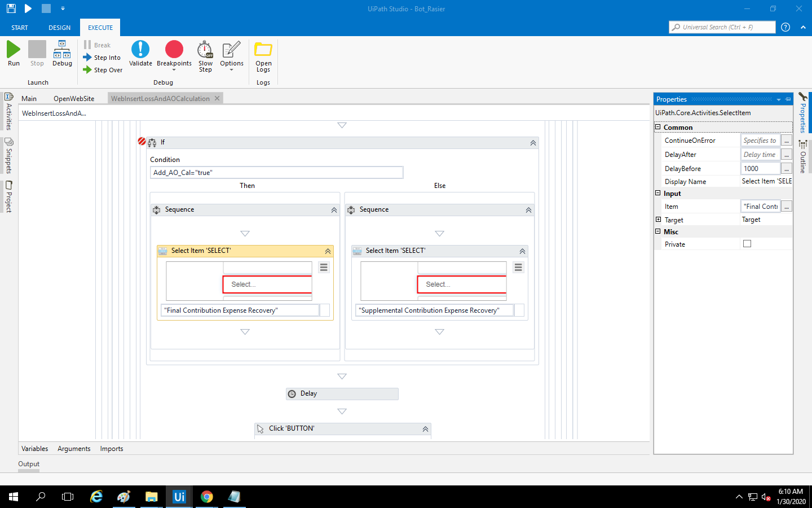
Task: Open the Outline side tab
Action: click(803, 157)
